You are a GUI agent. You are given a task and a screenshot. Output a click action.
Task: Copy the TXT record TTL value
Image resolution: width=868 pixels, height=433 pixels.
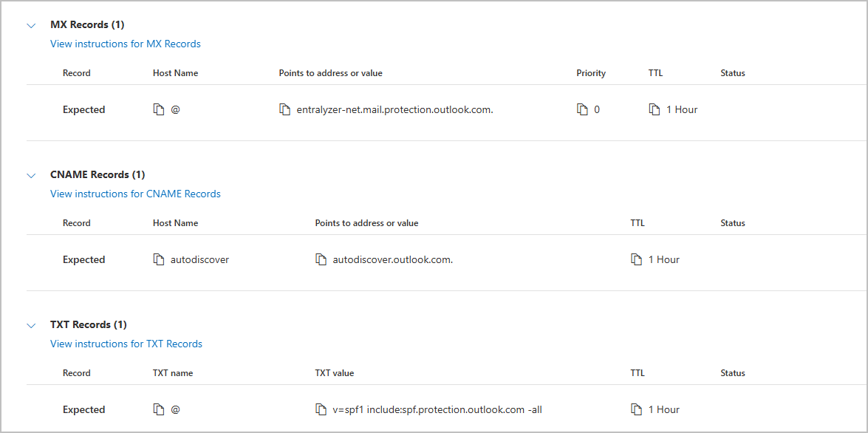[x=635, y=409]
